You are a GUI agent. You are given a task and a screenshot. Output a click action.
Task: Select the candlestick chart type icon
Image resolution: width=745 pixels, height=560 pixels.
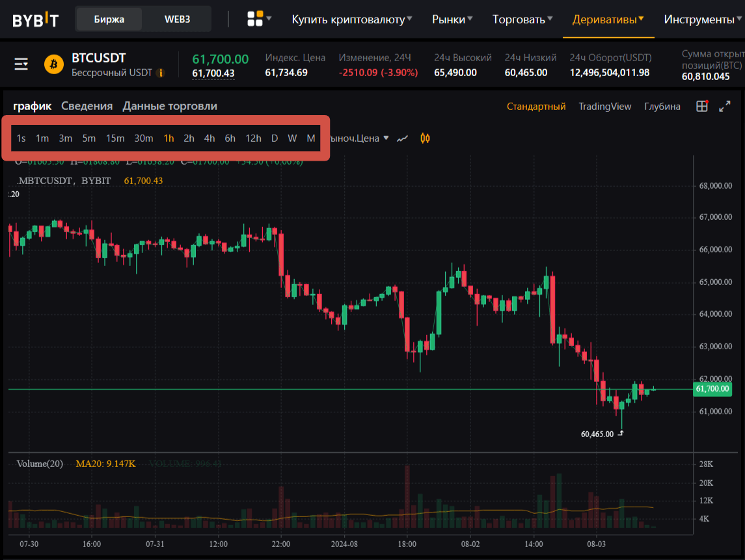(426, 139)
